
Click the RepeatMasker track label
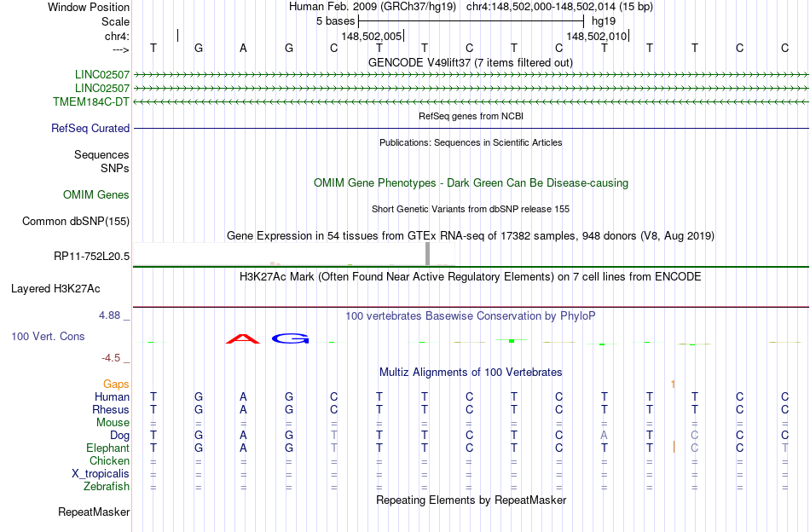click(94, 512)
